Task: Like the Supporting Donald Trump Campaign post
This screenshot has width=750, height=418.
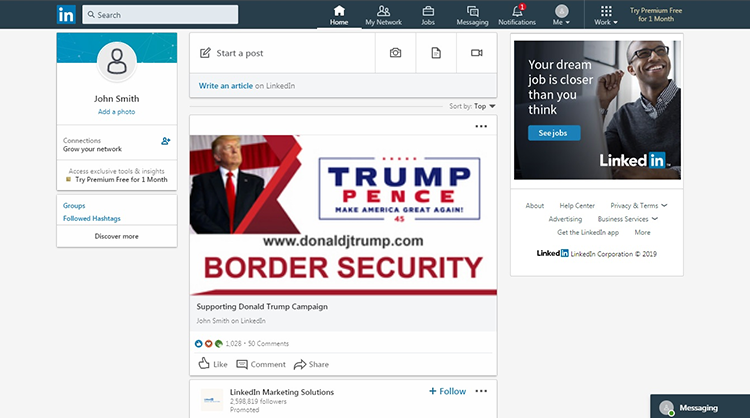Action: point(213,364)
